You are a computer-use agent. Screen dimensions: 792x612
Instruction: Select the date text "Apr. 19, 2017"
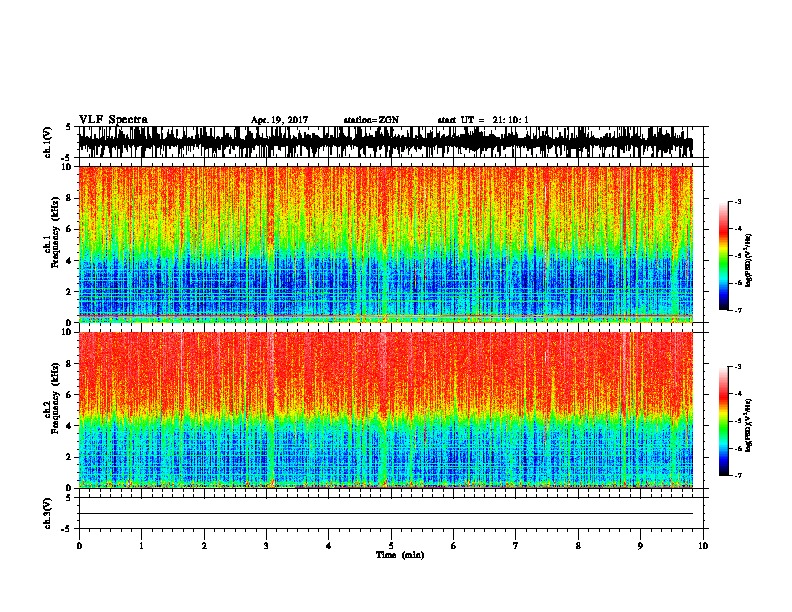coord(279,120)
